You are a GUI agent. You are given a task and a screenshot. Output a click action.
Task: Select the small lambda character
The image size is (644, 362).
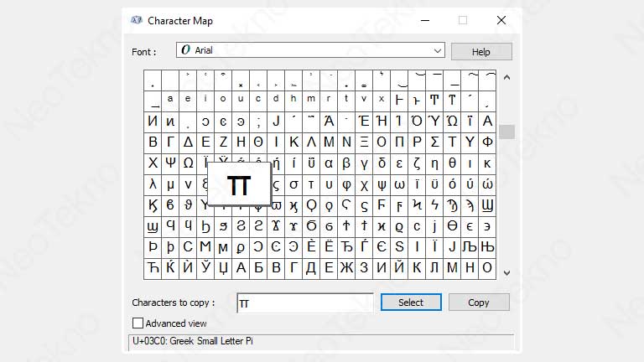153,184
